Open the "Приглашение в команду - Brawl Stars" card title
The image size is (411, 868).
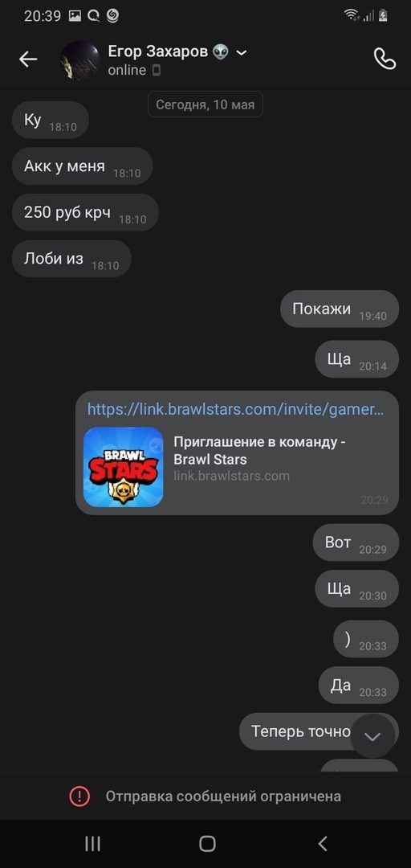(x=260, y=450)
